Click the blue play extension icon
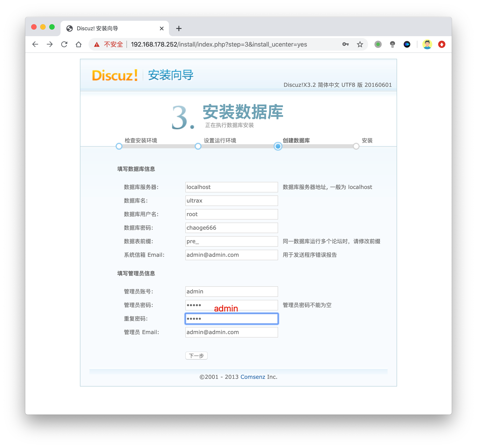477x448 pixels. (407, 44)
